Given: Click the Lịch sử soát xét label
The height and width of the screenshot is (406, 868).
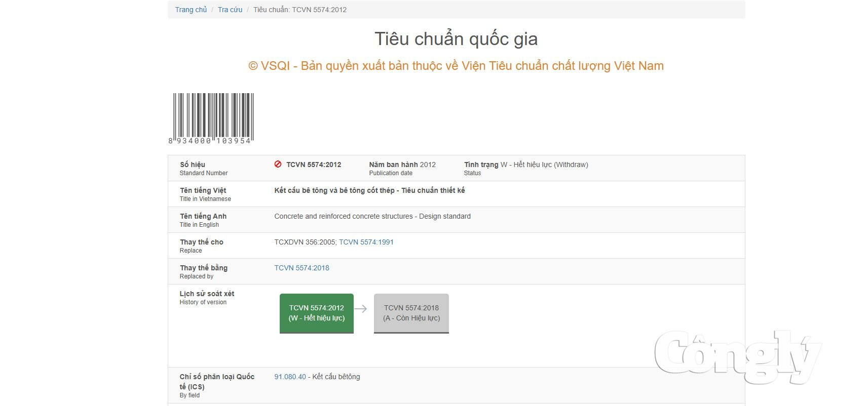Looking at the screenshot, I should (207, 294).
